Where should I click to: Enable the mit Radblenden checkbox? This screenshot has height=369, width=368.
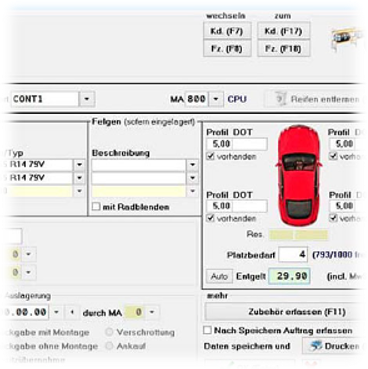coord(96,207)
